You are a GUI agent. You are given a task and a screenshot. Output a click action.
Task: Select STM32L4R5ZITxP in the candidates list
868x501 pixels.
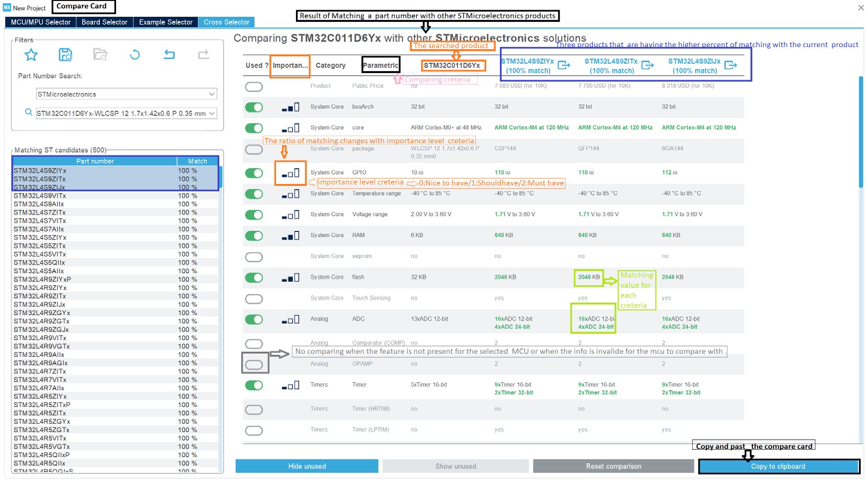click(115, 405)
